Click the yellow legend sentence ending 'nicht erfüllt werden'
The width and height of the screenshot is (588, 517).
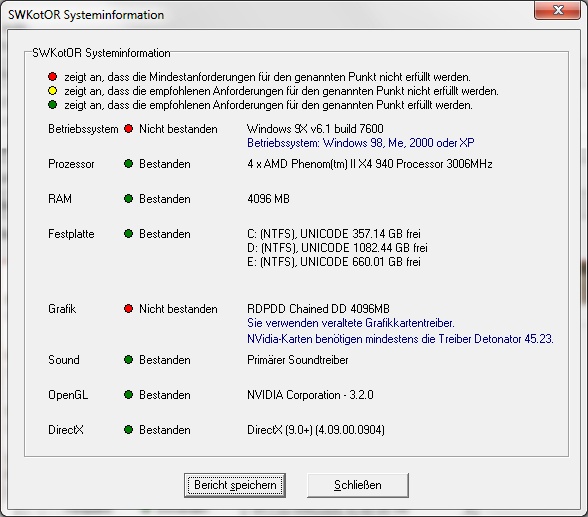[x=282, y=91]
